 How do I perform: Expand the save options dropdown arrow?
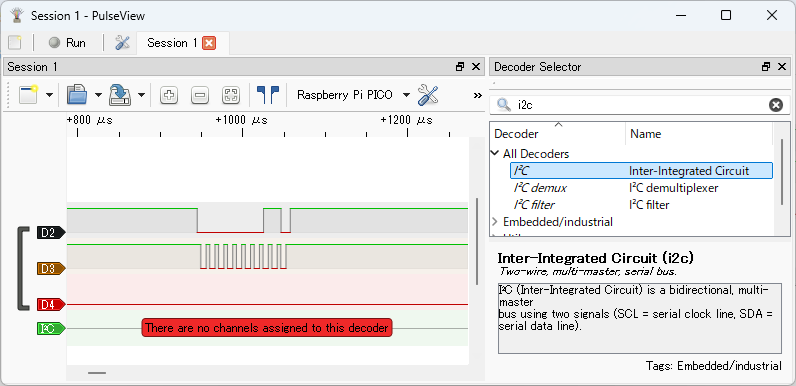[141, 95]
